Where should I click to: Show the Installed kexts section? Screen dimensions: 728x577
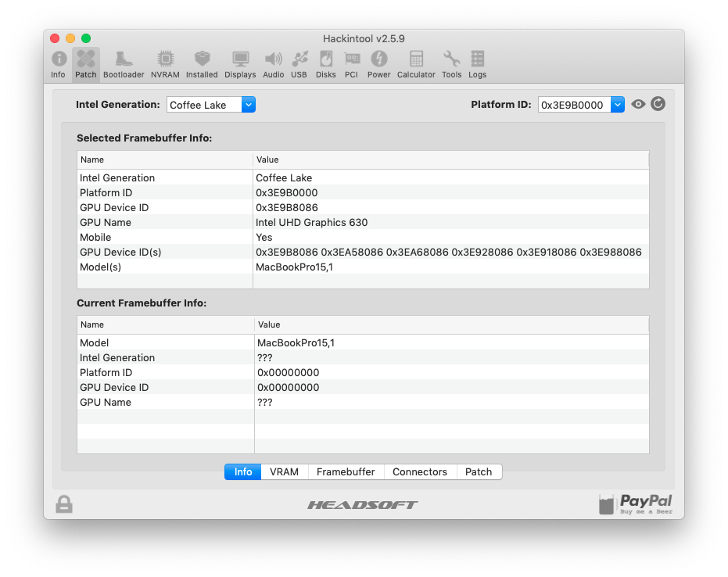point(202,65)
